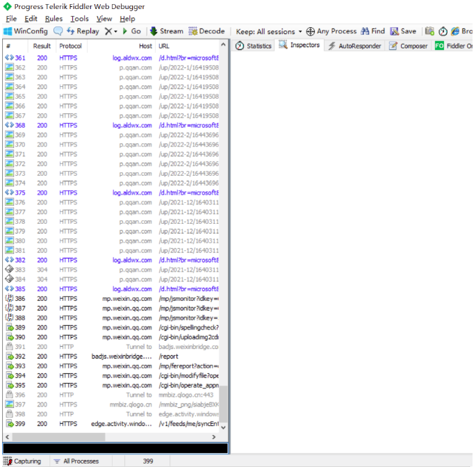Click the horizontal scrollbar thumb
This screenshot has width=476, height=467.
point(58,437)
